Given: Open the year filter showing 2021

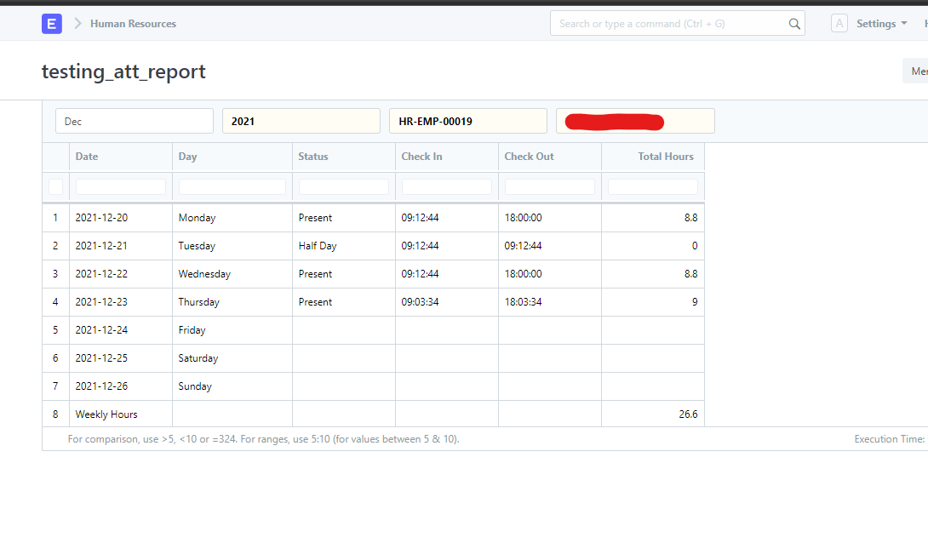Looking at the screenshot, I should pos(301,121).
